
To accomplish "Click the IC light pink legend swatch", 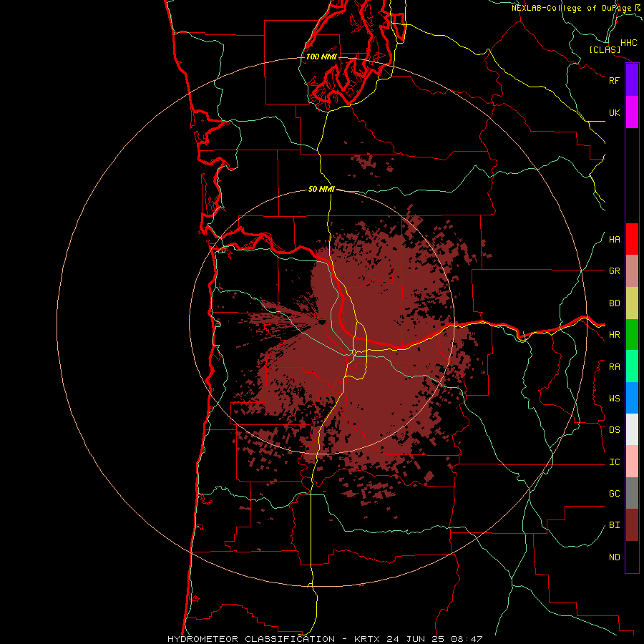I will pyautogui.click(x=632, y=462).
